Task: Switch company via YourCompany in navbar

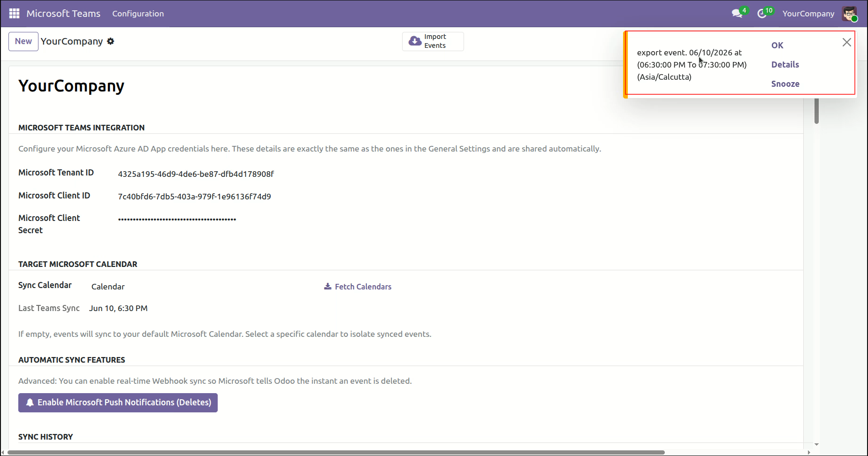Action: point(808,14)
